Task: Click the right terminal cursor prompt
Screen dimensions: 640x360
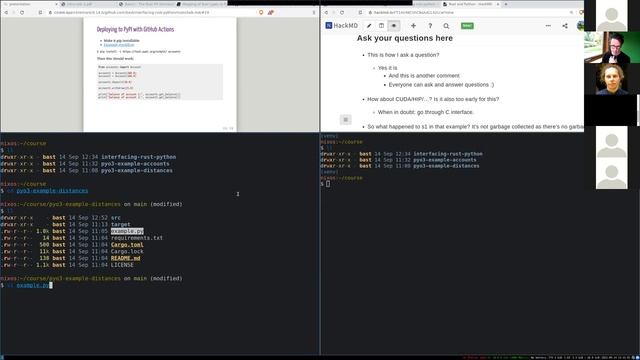Action: 328,184
